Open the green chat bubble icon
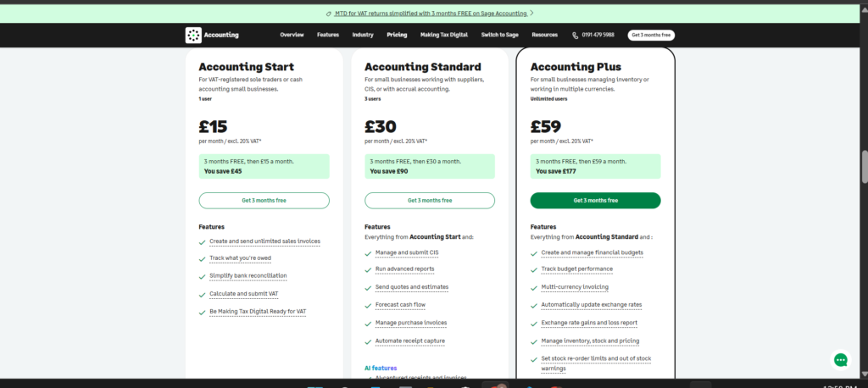Image resolution: width=868 pixels, height=388 pixels. click(840, 360)
